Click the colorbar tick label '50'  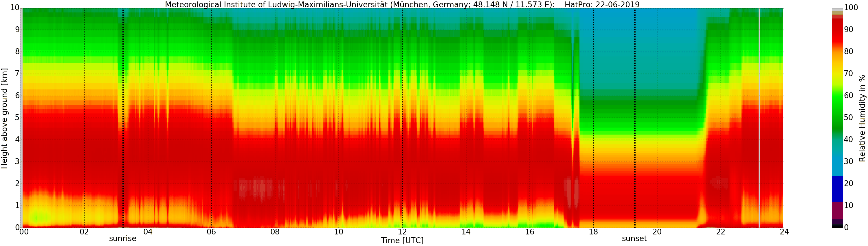[x=848, y=118]
